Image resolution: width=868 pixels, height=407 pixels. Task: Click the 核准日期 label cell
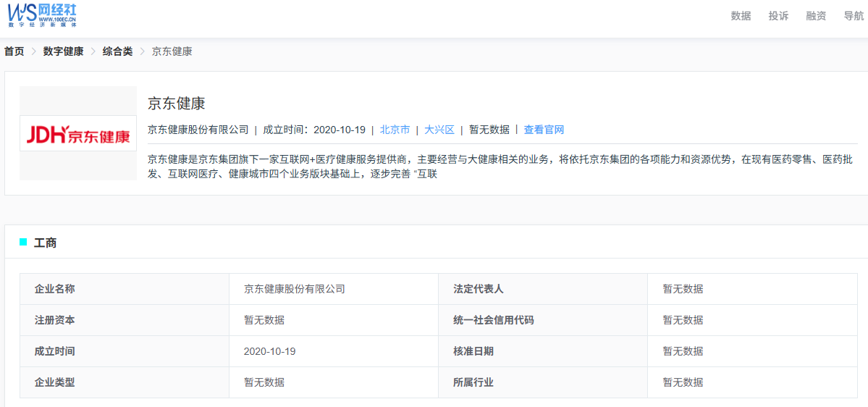pos(543,351)
